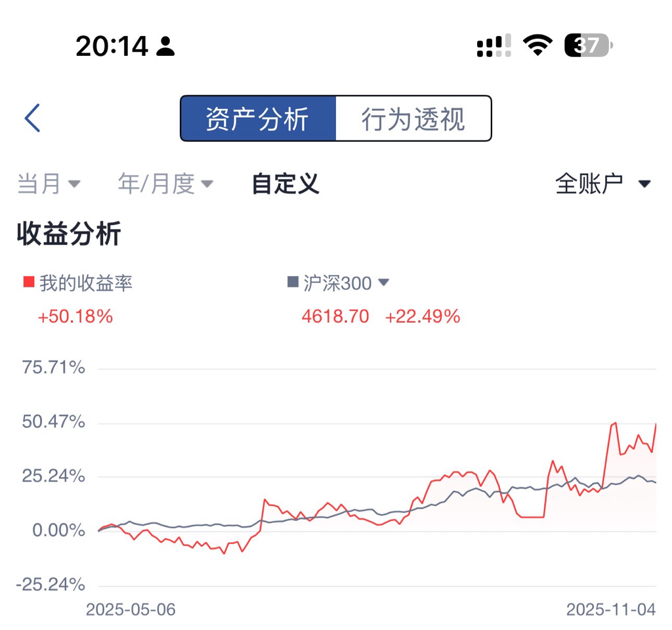Tap the back arrow icon

pos(32,118)
